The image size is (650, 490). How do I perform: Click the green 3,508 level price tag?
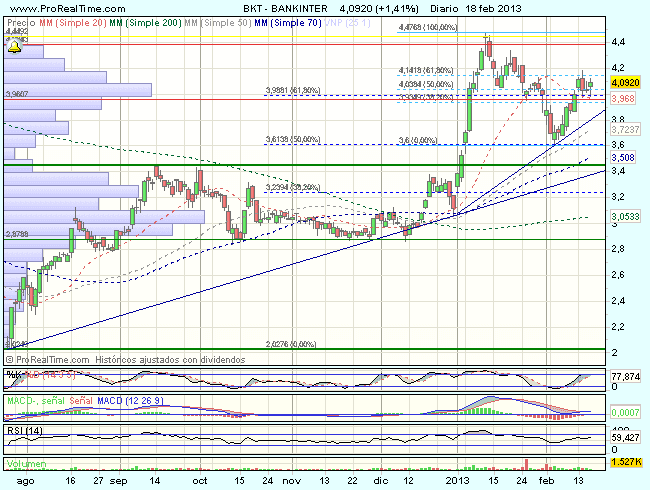623,157
